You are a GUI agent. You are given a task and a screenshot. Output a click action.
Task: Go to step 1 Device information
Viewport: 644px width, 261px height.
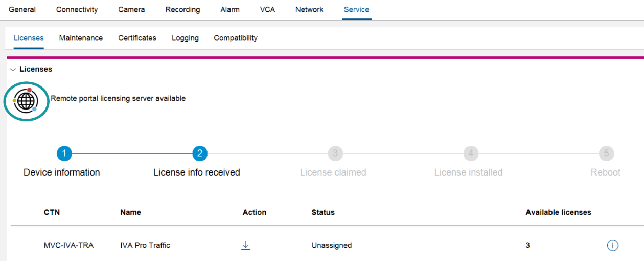coord(64,154)
